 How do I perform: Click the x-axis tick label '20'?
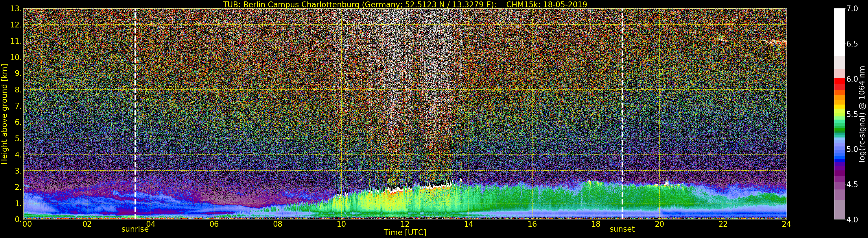[x=659, y=224]
